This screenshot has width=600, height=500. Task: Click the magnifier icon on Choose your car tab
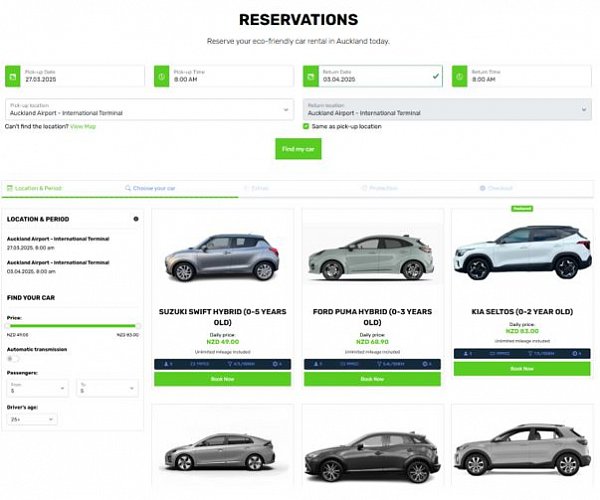(x=128, y=188)
